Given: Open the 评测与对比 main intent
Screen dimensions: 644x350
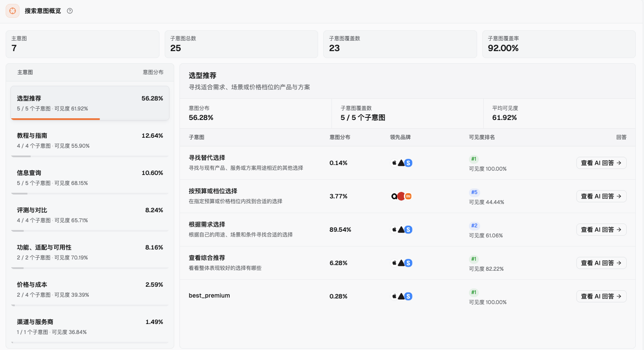Looking at the screenshot, I should pos(90,215).
